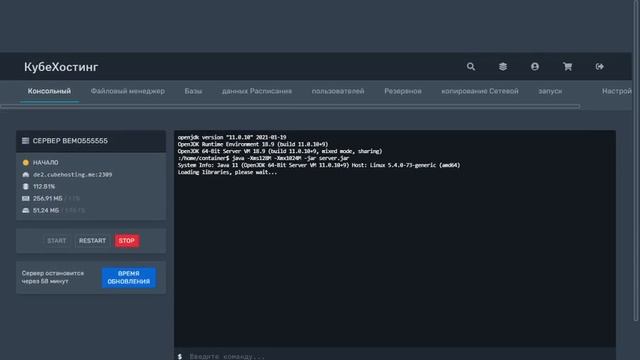Open the данных Расписания tab
This screenshot has width=640, height=360.
(x=257, y=91)
